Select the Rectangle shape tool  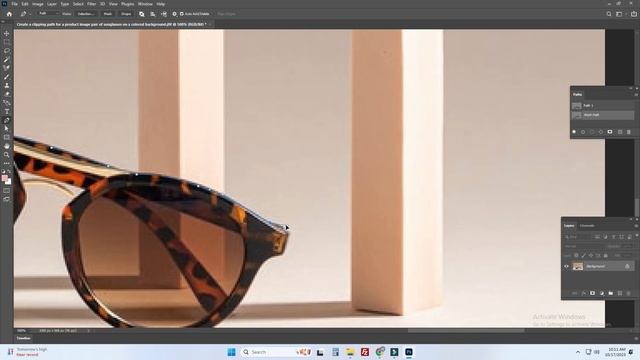pyautogui.click(x=7, y=138)
